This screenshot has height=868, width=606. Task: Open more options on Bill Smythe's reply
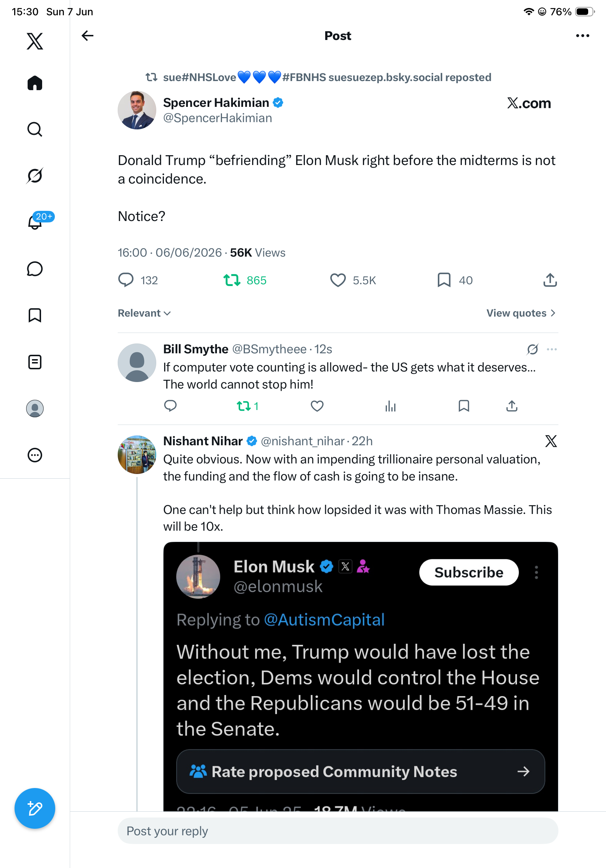[x=552, y=349]
